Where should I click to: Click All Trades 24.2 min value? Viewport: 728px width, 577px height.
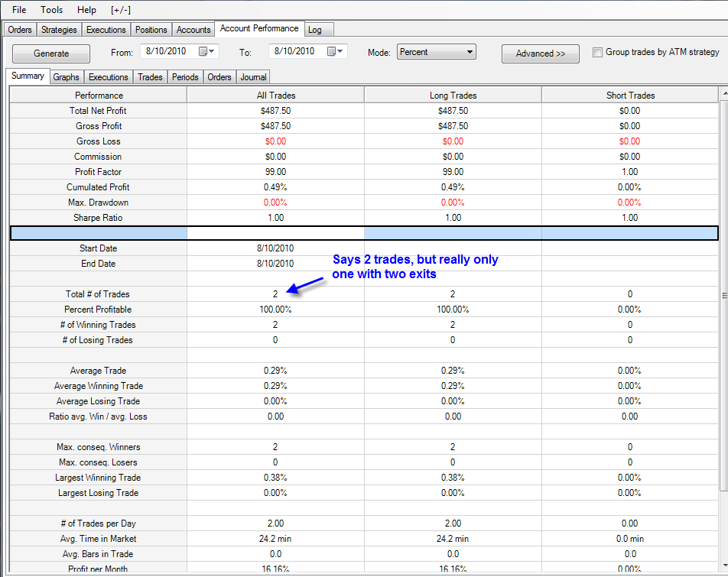tap(275, 539)
